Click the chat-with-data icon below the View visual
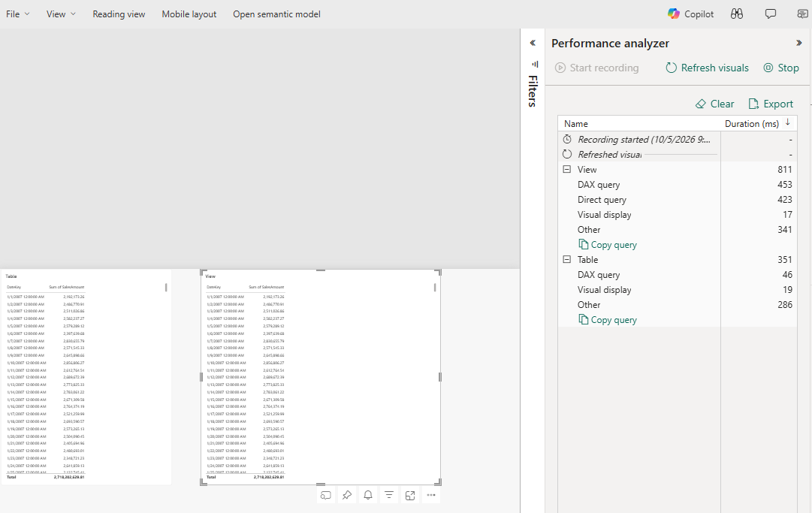This screenshot has height=513, width=812. [326, 496]
